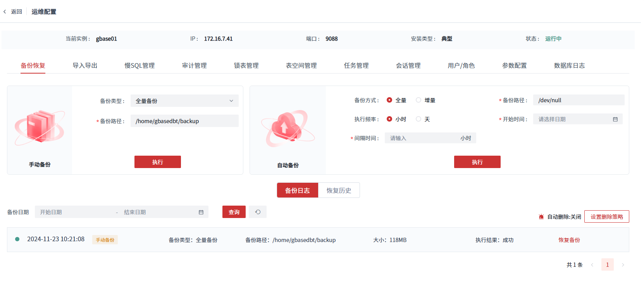The image size is (644, 285).
Task: Click the back arrow icon
Action: point(5,12)
